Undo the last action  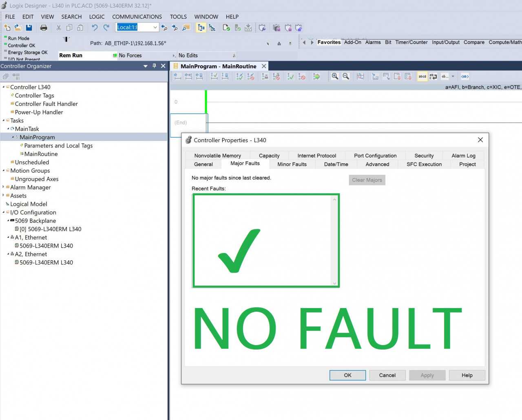tap(95, 28)
